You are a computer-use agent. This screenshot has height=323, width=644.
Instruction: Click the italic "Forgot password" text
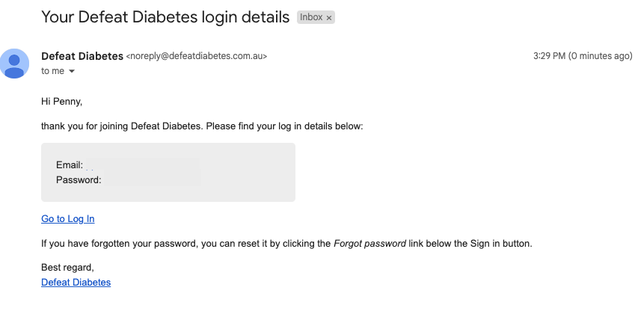(x=369, y=243)
